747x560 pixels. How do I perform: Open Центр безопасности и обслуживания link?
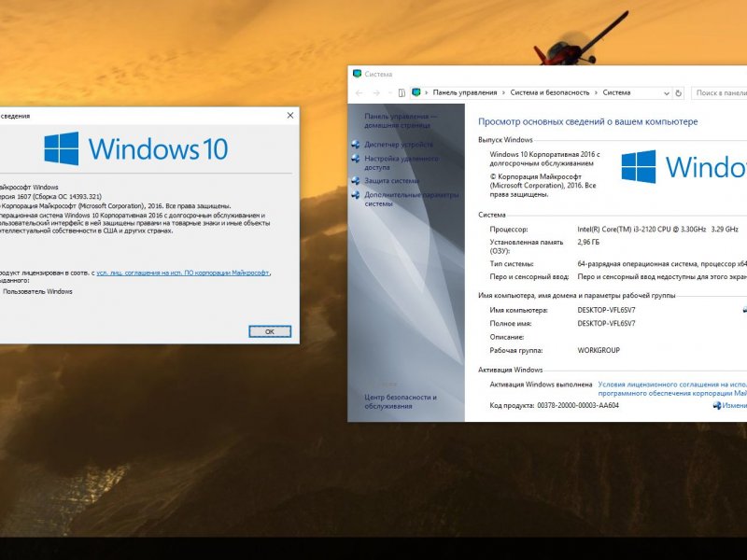click(x=401, y=401)
